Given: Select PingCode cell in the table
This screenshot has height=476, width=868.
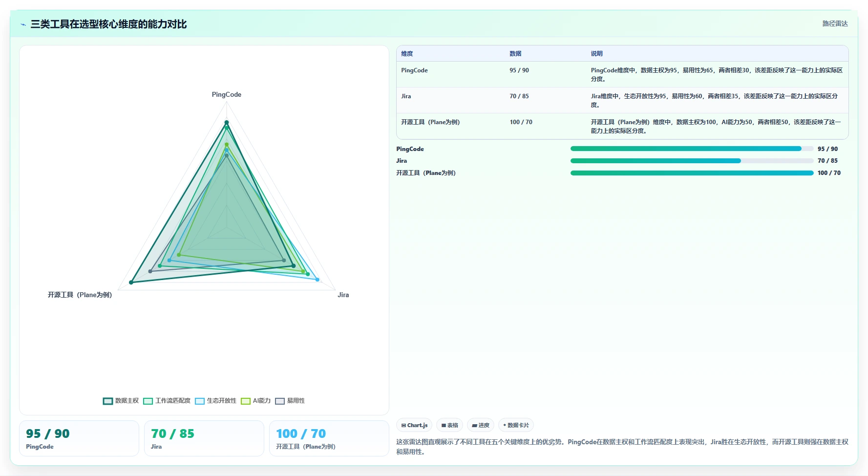Looking at the screenshot, I should pos(415,70).
